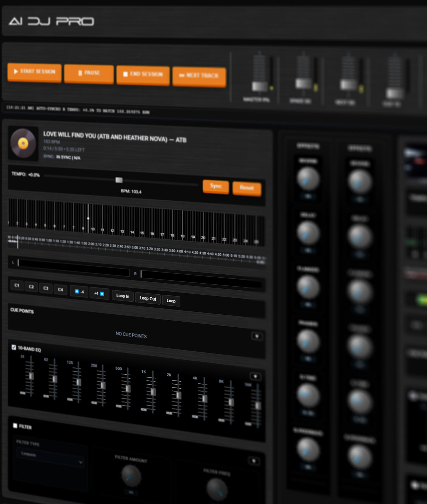Collapse the Cue Points panel arrow
427x504 pixels.
[257, 336]
